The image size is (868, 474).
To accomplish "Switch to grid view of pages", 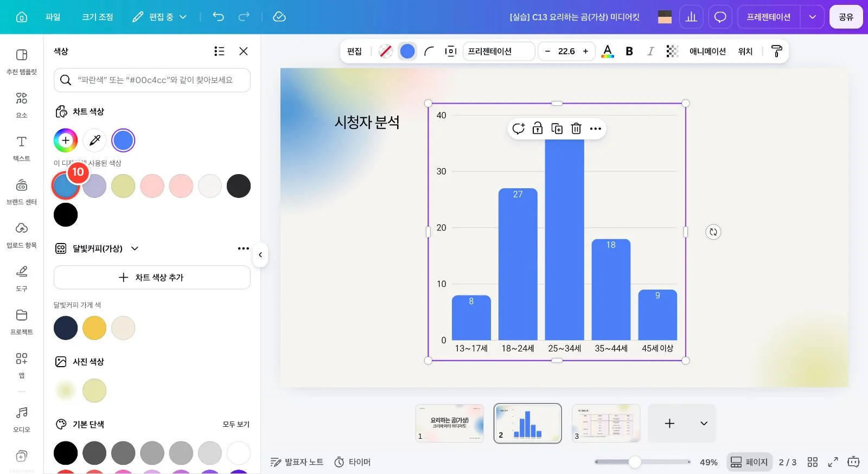I will (x=812, y=462).
